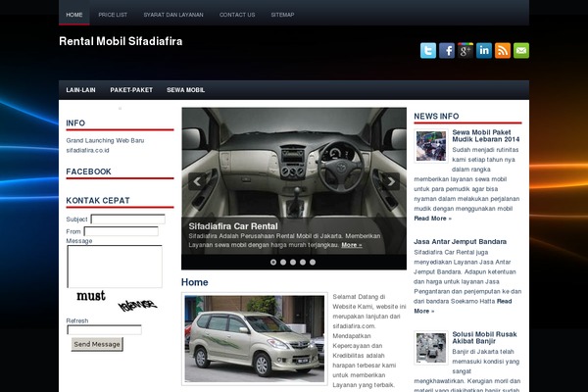
Task: Click the Rental Mobil Sifadiafira site title
Action: pos(121,41)
